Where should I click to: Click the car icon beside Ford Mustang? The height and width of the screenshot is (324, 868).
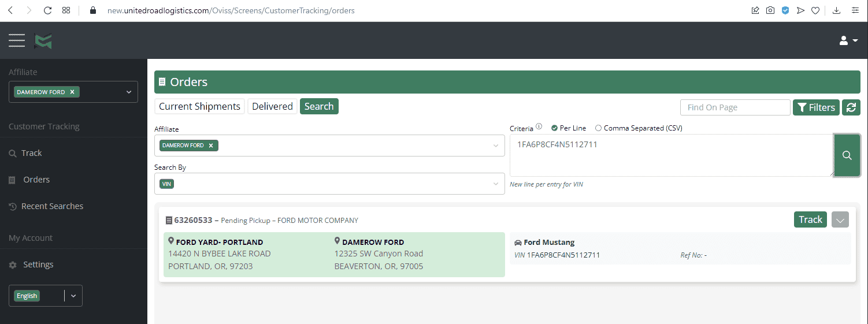pyautogui.click(x=518, y=243)
